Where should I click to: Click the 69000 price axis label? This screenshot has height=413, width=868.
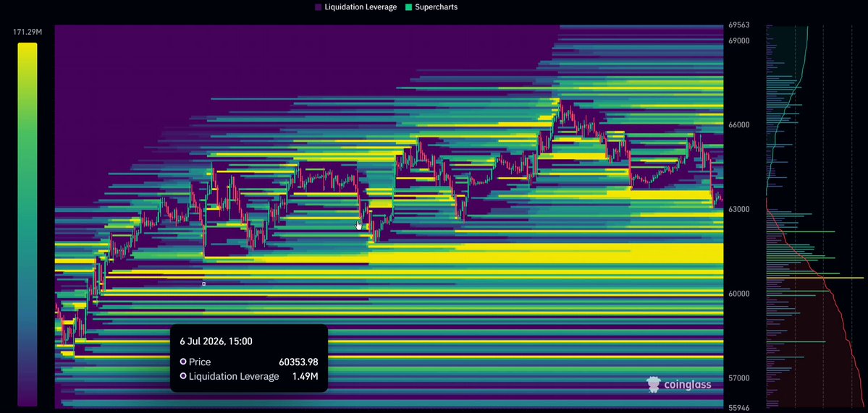739,41
